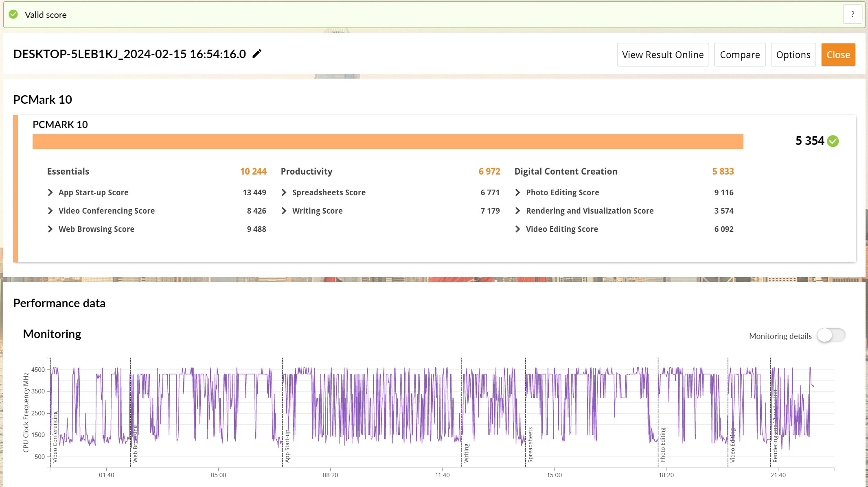Click the green check beside 5 354

(x=833, y=141)
